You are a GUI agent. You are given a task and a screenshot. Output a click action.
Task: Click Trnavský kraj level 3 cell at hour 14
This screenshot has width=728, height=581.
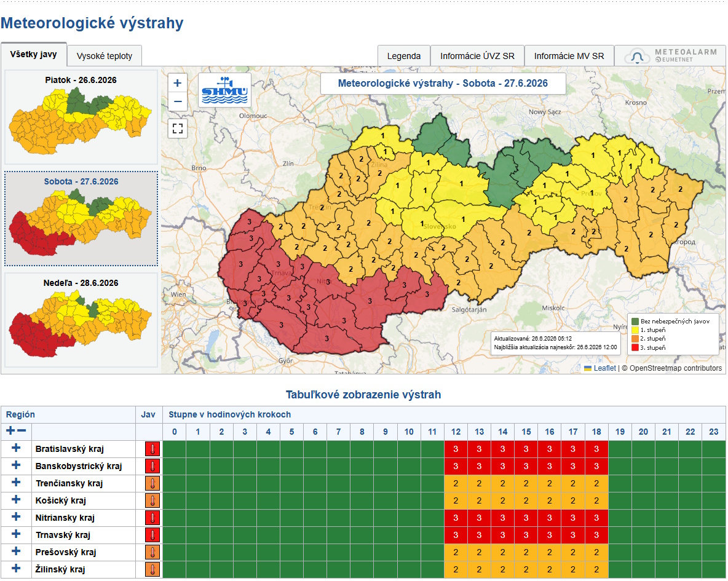[503, 535]
